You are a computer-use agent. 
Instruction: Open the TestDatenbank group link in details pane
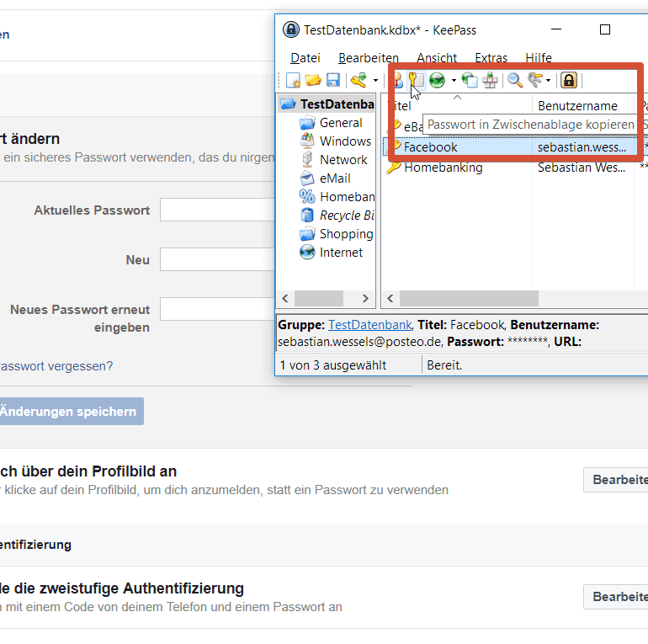click(370, 325)
